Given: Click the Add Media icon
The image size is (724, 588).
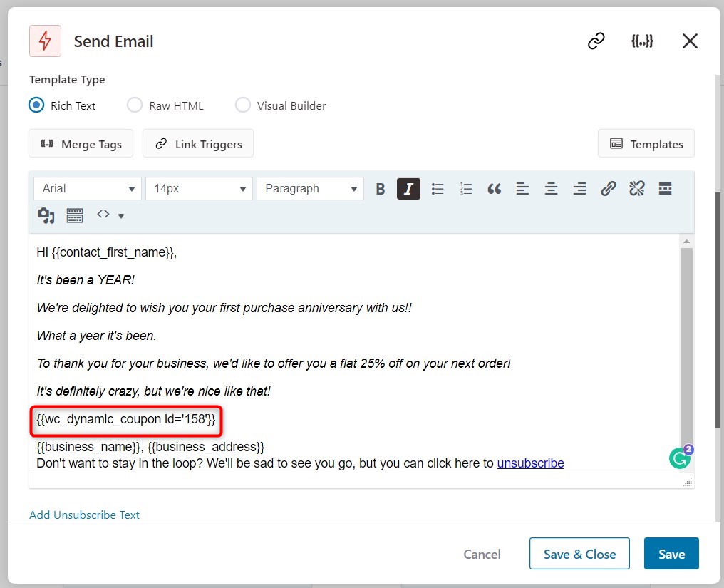Looking at the screenshot, I should [46, 215].
